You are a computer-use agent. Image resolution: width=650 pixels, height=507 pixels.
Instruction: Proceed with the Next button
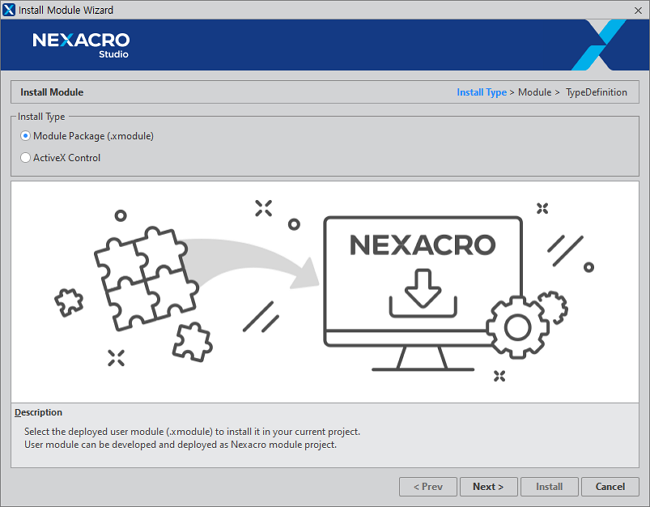click(488, 487)
